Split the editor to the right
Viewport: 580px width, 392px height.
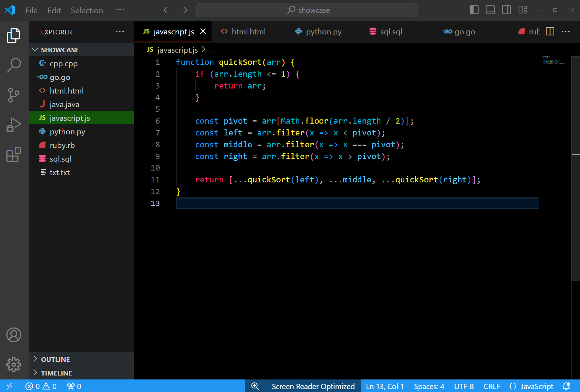(550, 32)
